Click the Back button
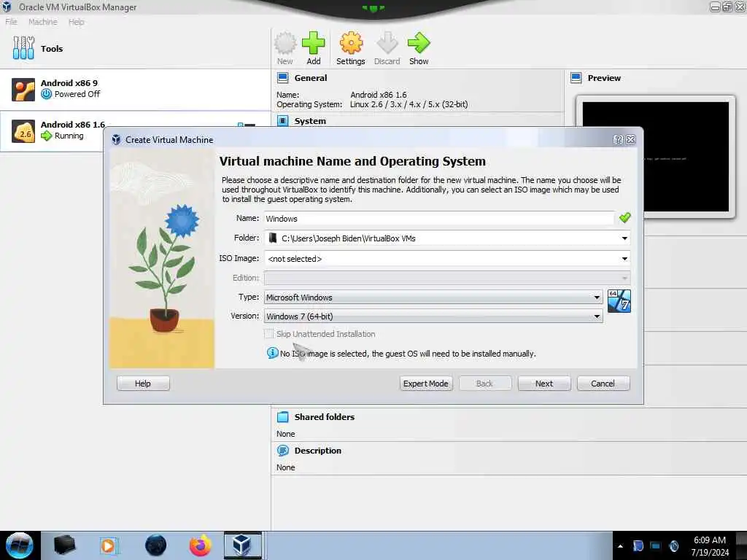Screen dimensions: 747x560 tap(484, 384)
